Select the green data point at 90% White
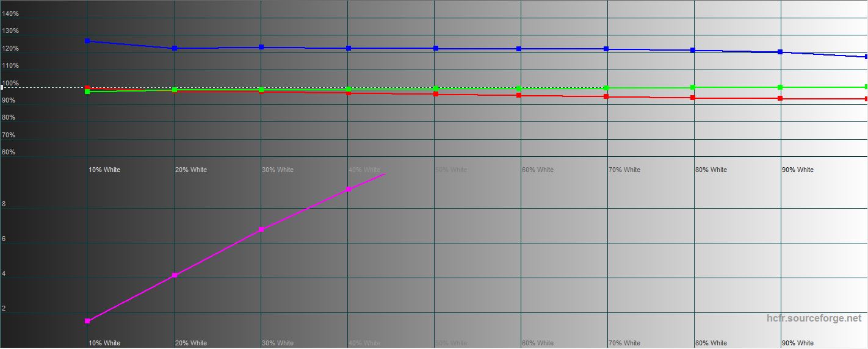This screenshot has width=868, height=349. [x=780, y=87]
